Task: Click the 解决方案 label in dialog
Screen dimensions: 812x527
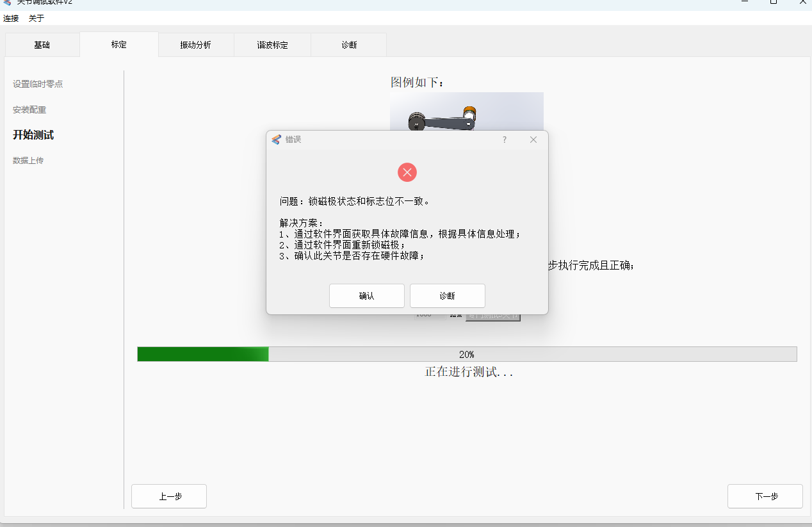Action: tap(302, 223)
